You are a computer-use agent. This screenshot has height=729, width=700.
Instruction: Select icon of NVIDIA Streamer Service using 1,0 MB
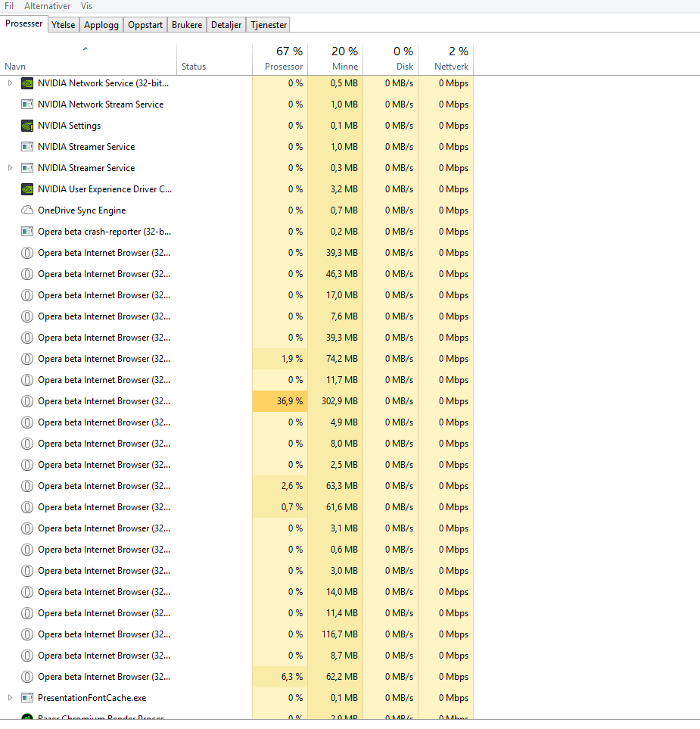pos(27,147)
